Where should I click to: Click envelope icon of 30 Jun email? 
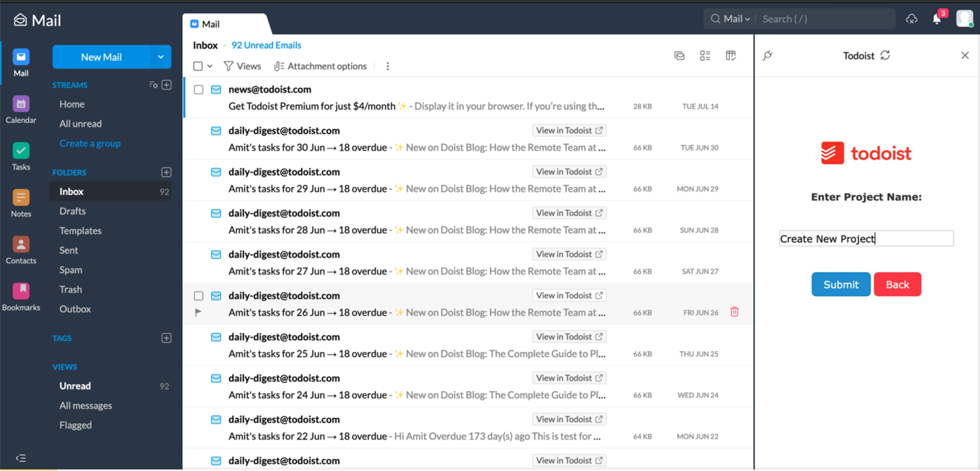(x=216, y=130)
